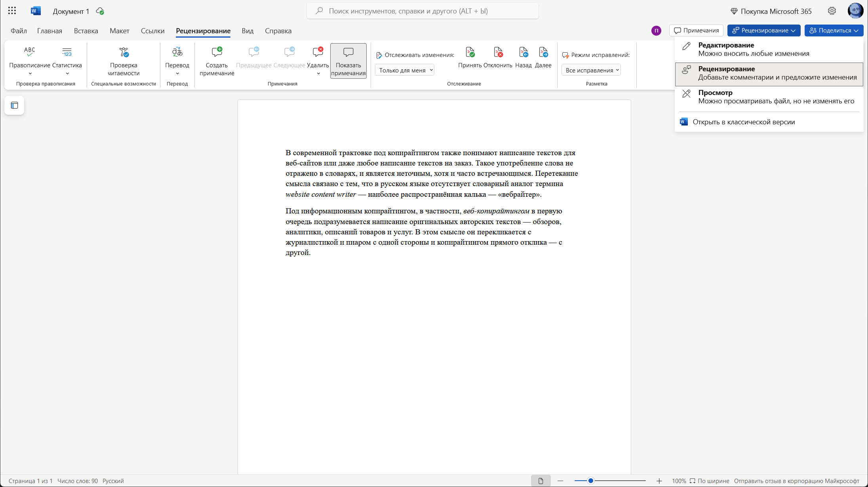Click the Примечания group label
This screenshot has width=868, height=487.
(282, 84)
